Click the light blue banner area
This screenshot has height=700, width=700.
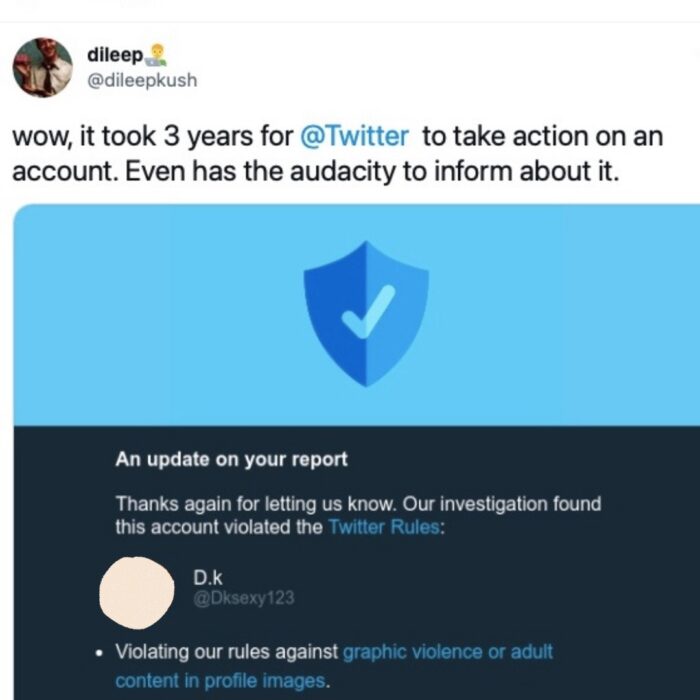click(x=357, y=315)
